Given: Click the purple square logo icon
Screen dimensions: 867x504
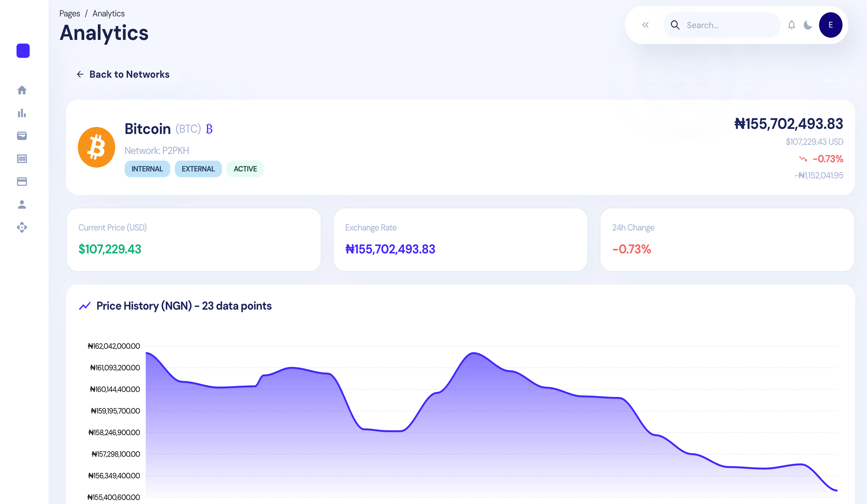Looking at the screenshot, I should point(23,51).
